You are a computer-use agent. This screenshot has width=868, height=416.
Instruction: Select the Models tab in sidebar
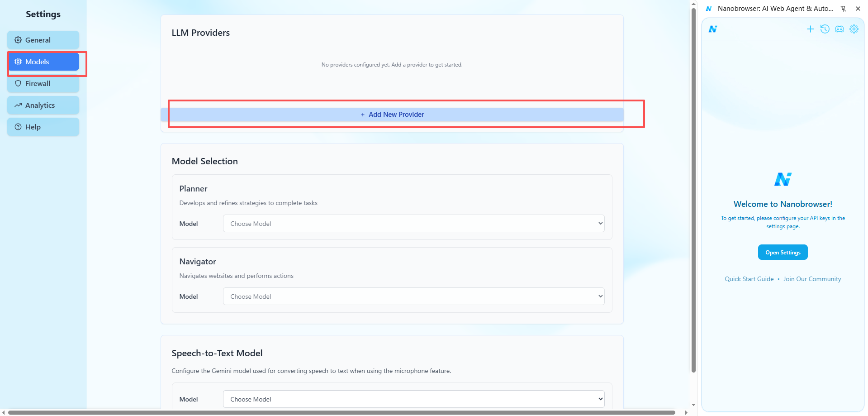click(43, 62)
